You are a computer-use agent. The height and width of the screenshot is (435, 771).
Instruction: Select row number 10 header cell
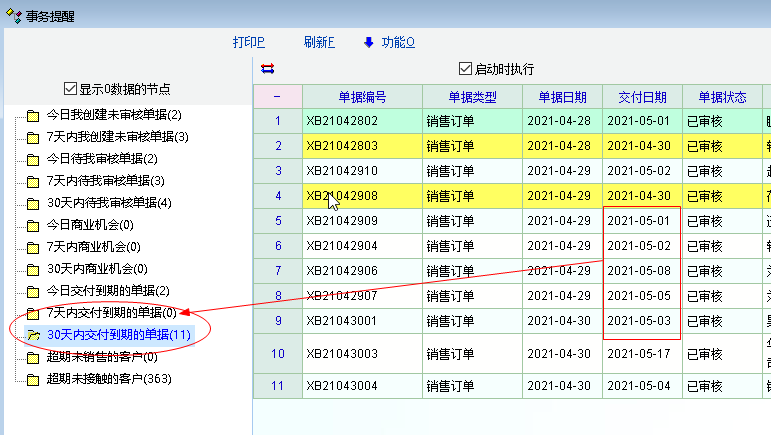(x=278, y=353)
